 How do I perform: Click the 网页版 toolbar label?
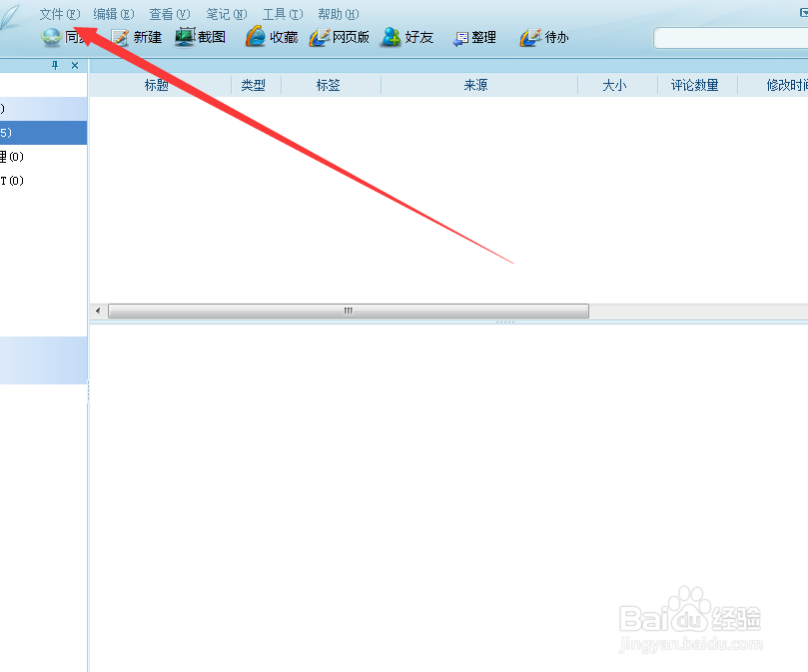pos(351,37)
